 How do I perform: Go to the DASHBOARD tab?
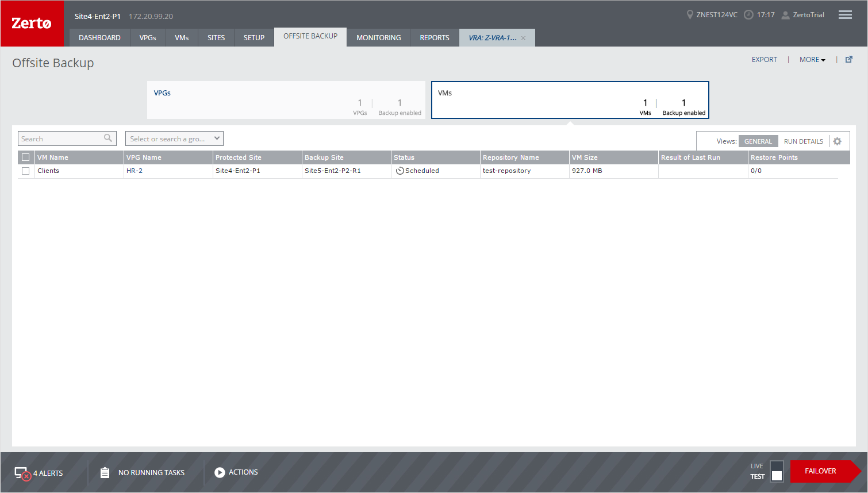coord(99,38)
